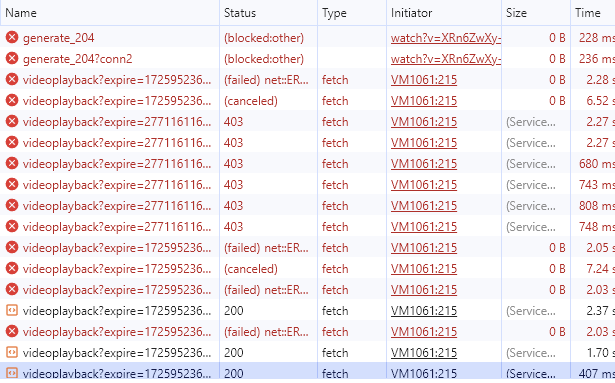Click the 228 ms time value
Image resolution: width=615 pixels, height=383 pixels.
(597, 38)
